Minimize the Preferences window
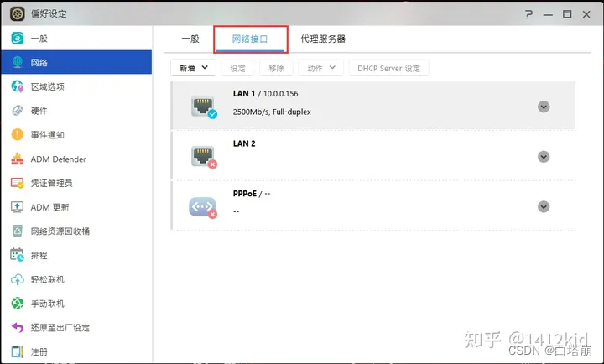This screenshot has height=364, width=604. (548, 14)
